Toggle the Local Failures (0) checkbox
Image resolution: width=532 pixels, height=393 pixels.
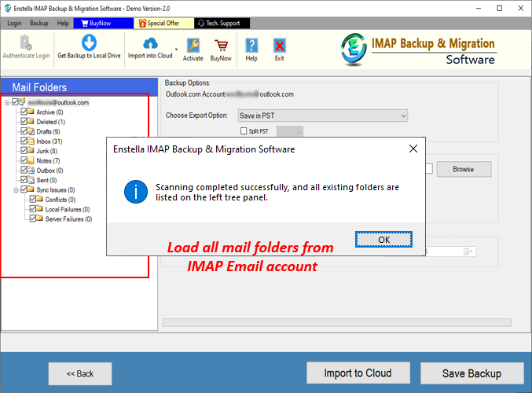click(x=32, y=209)
